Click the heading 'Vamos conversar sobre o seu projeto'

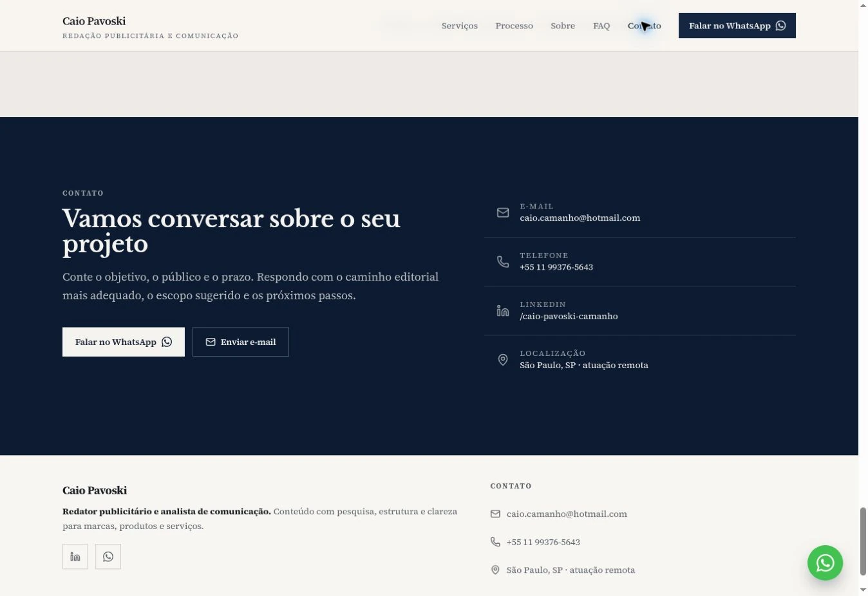231,232
